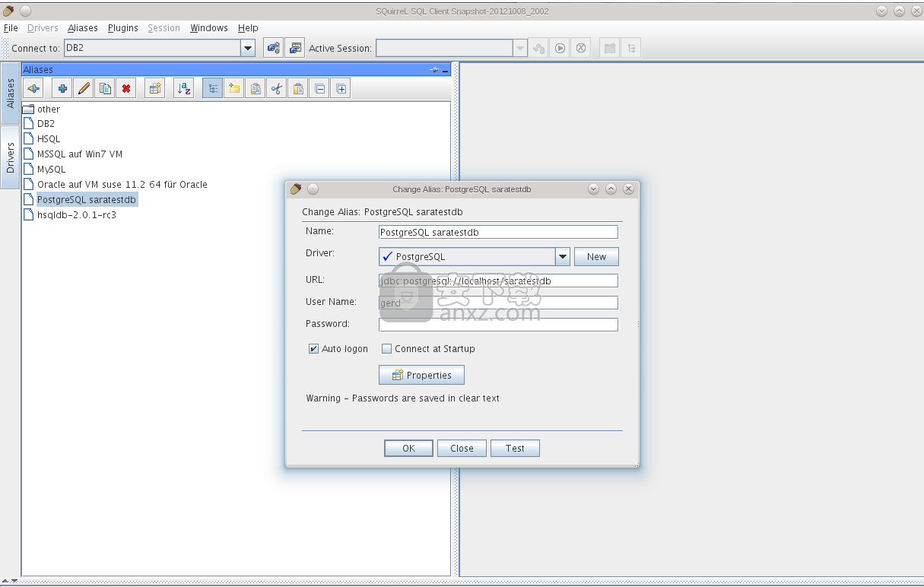Click the copy selected alias icon
Screen dimensions: 924x587
(x=105, y=89)
